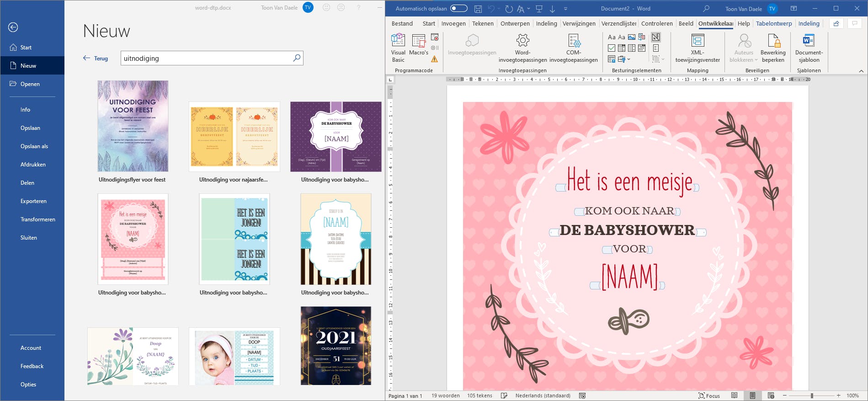868x401 pixels.
Task: Select Opslaan als in backstage menu
Action: (x=34, y=146)
